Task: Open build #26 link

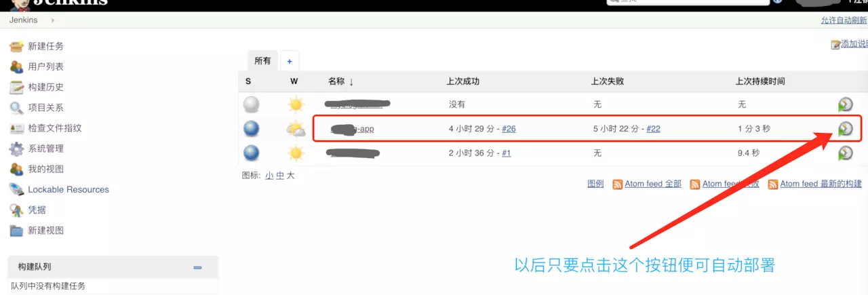Action: tap(509, 129)
